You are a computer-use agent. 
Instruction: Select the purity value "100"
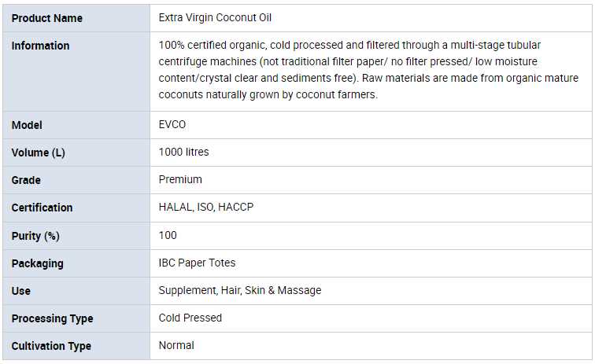pos(168,235)
